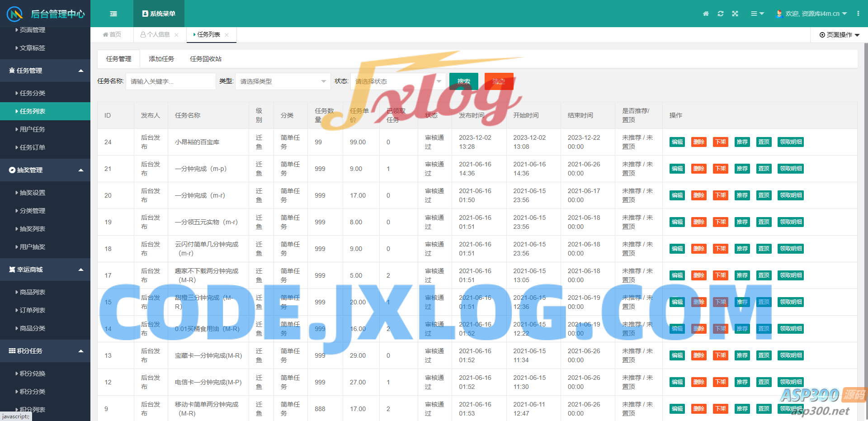
Task: Click the green 搜索 button
Action: (x=463, y=81)
